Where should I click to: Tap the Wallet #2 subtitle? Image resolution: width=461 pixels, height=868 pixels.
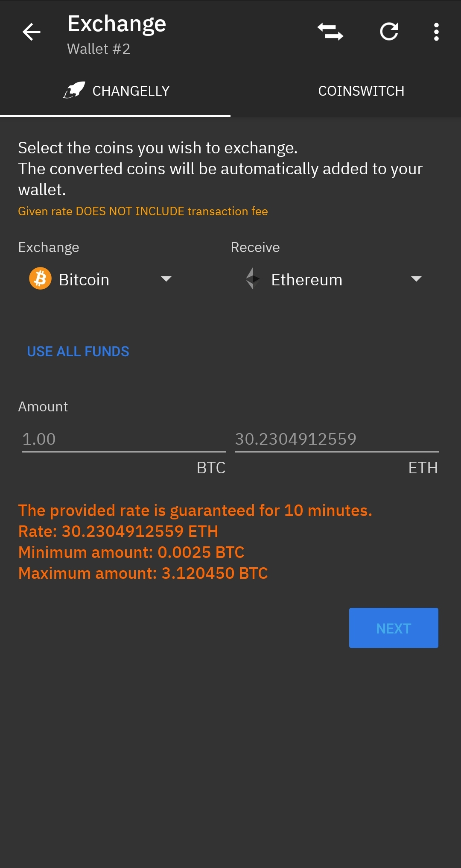point(99,49)
